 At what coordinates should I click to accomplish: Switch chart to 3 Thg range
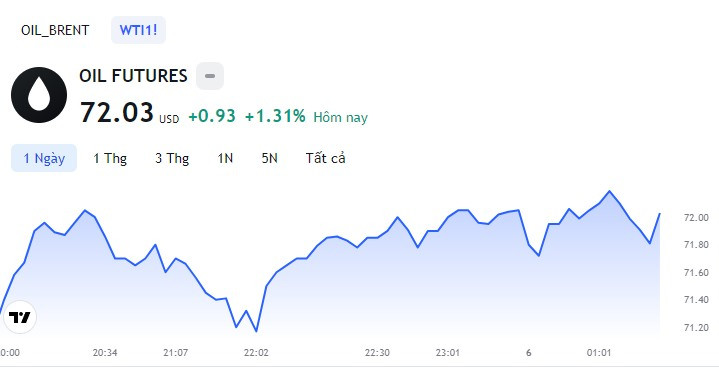point(172,158)
